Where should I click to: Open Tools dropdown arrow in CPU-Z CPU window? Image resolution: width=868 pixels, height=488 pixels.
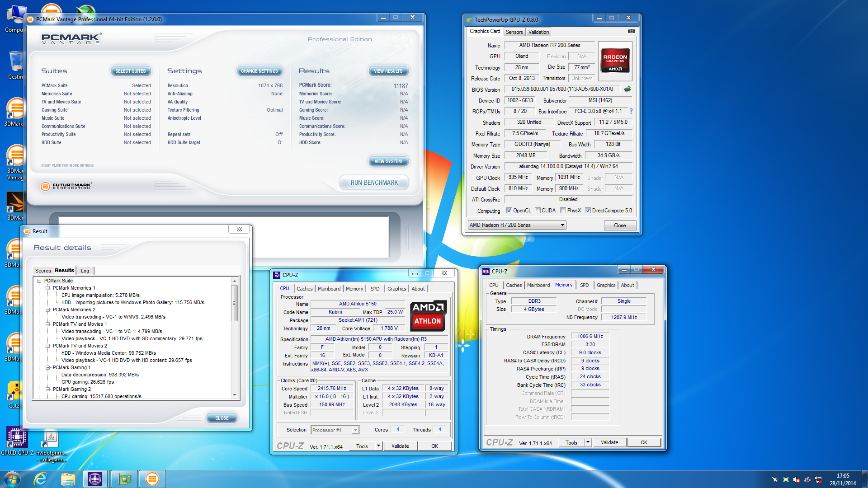(379, 446)
